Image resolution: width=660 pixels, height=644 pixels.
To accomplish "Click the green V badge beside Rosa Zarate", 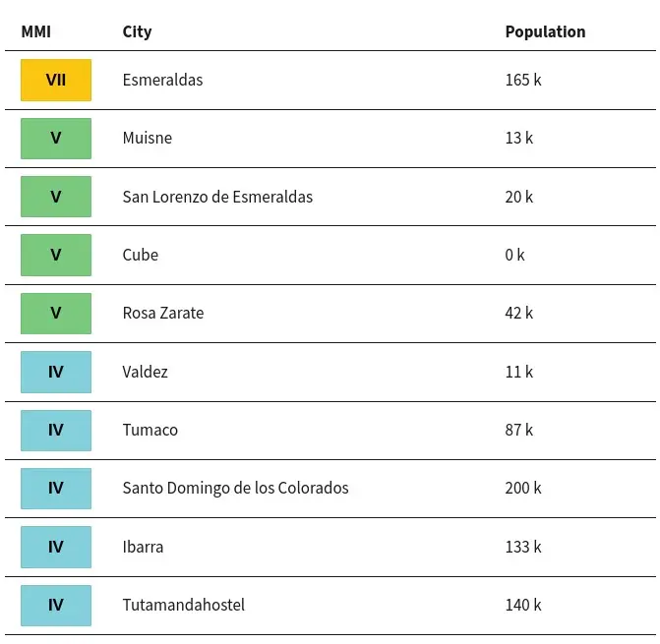I will click(56, 314).
